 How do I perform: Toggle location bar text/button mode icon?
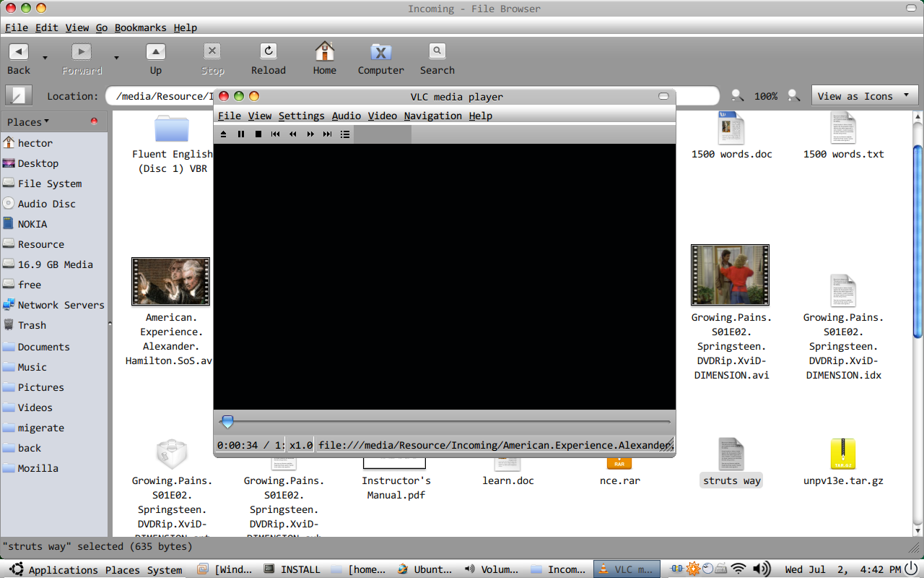coord(19,95)
